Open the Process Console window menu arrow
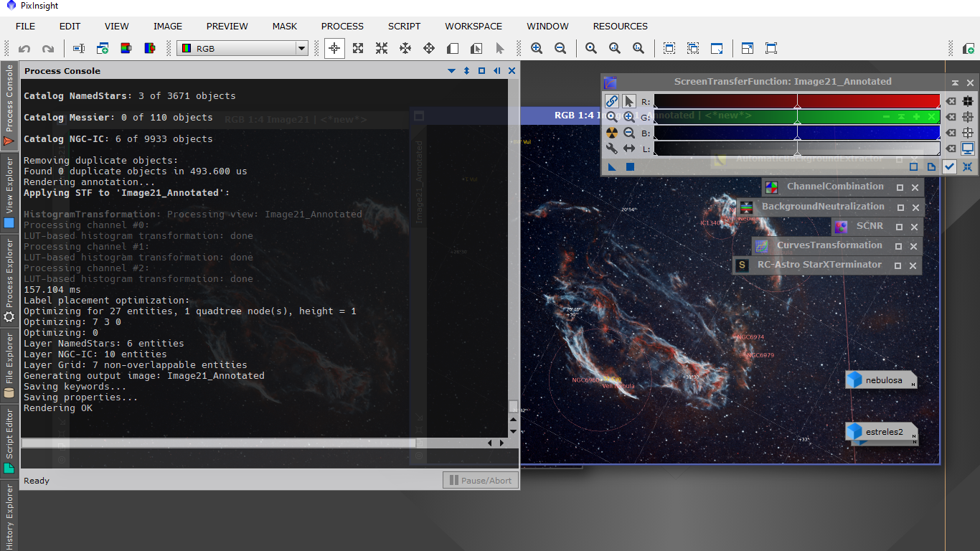Image resolution: width=980 pixels, height=551 pixels. click(451, 71)
